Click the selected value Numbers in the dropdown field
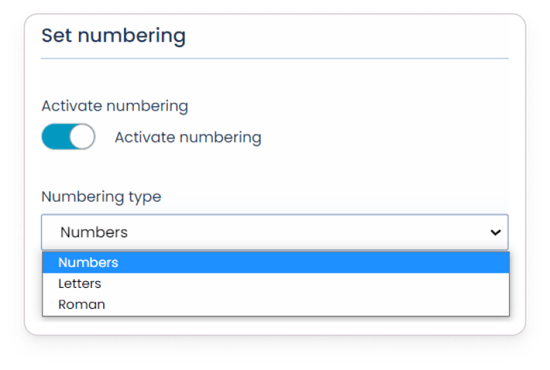 (x=94, y=232)
